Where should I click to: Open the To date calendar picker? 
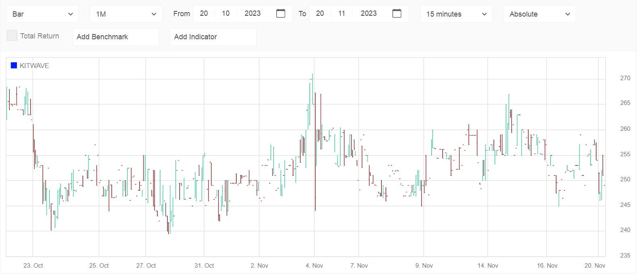click(x=397, y=13)
